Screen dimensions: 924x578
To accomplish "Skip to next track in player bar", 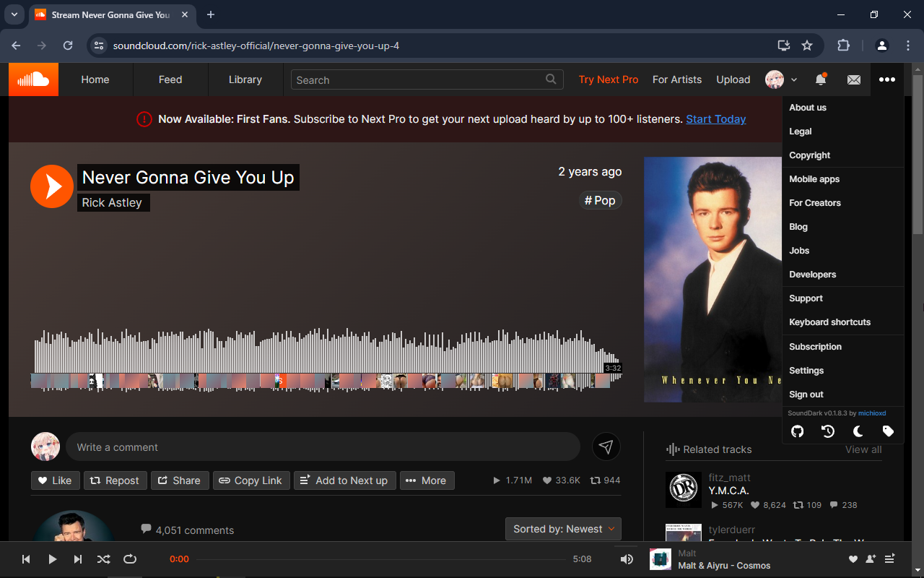I will click(78, 559).
